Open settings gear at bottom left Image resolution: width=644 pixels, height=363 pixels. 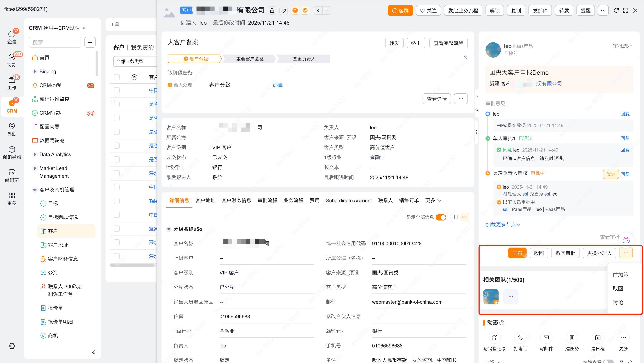(x=12, y=346)
